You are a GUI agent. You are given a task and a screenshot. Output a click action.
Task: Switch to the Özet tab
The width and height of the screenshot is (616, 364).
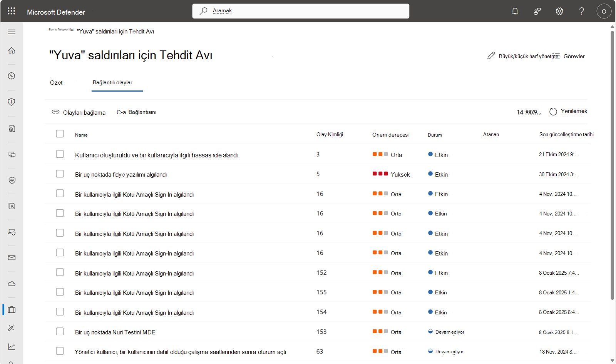56,83
